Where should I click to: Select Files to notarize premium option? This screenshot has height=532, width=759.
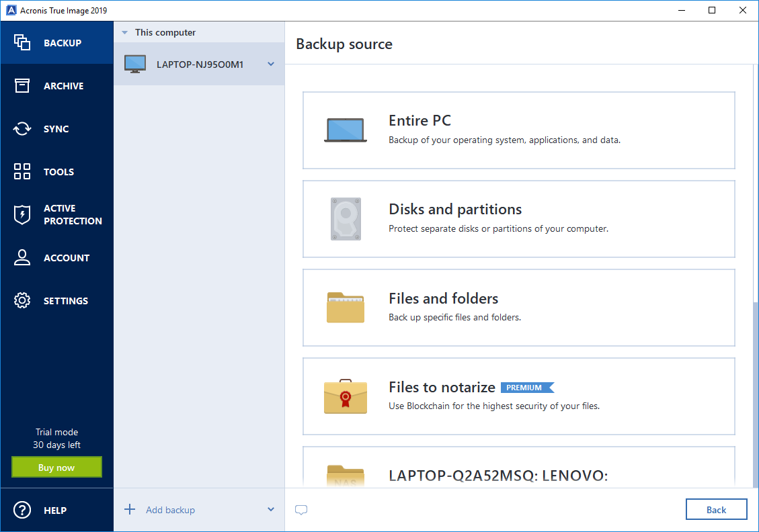pyautogui.click(x=518, y=396)
